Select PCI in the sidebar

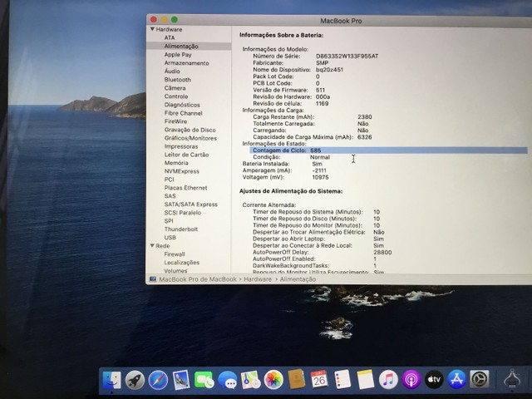pos(169,180)
